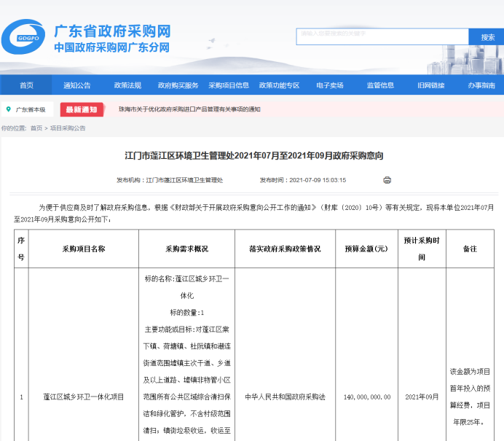Click the remark cell mentioning 年限25年
The height and width of the screenshot is (441, 504).
[470, 397]
